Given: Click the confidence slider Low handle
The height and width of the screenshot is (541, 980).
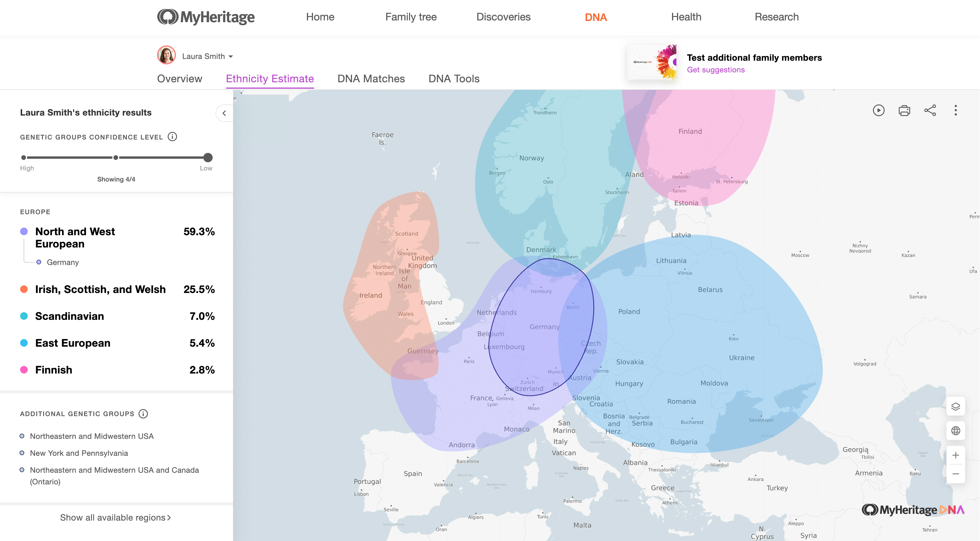Looking at the screenshot, I should click(x=208, y=158).
